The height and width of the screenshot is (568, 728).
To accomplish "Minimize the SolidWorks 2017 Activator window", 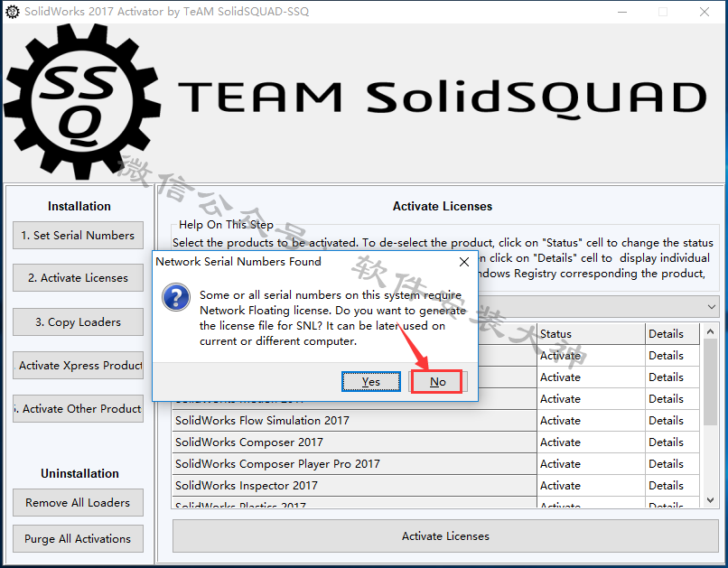I will [622, 12].
